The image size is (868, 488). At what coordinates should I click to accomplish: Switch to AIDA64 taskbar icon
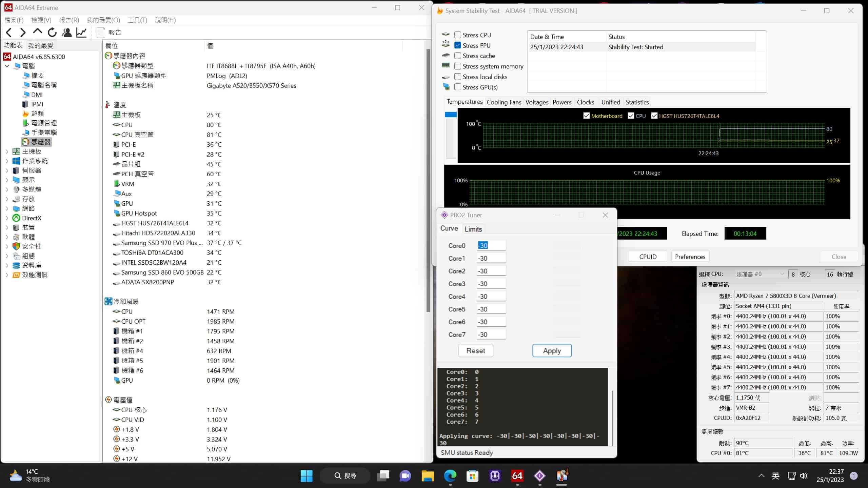coord(517,476)
